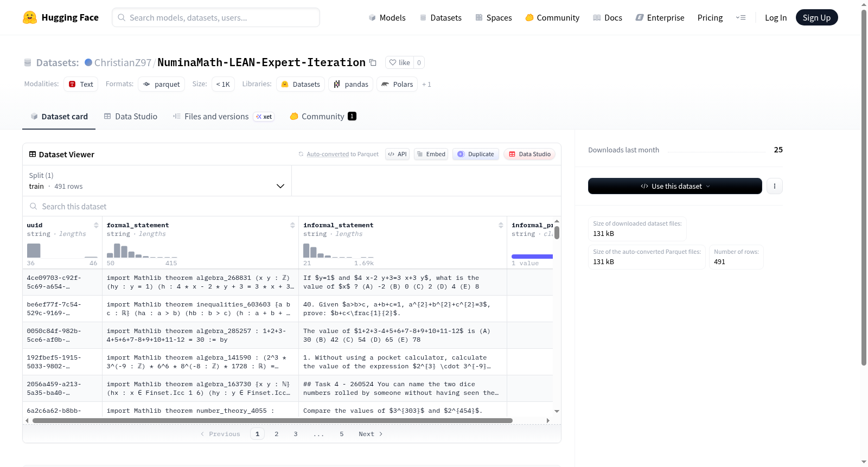The image size is (868, 467).
Task: Open the more navigation menu icon
Action: [x=741, y=17]
